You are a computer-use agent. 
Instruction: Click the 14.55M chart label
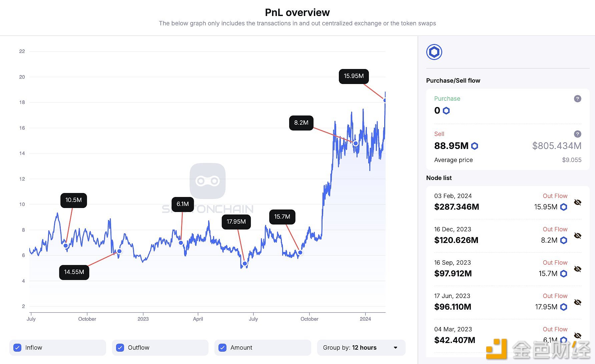click(x=74, y=272)
